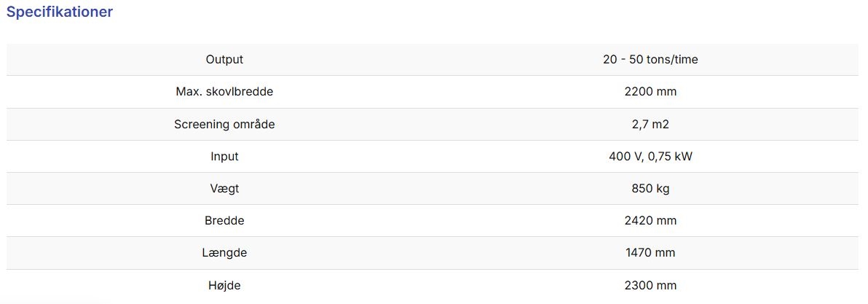Click the Input row label
The image size is (868, 304).
(224, 156)
